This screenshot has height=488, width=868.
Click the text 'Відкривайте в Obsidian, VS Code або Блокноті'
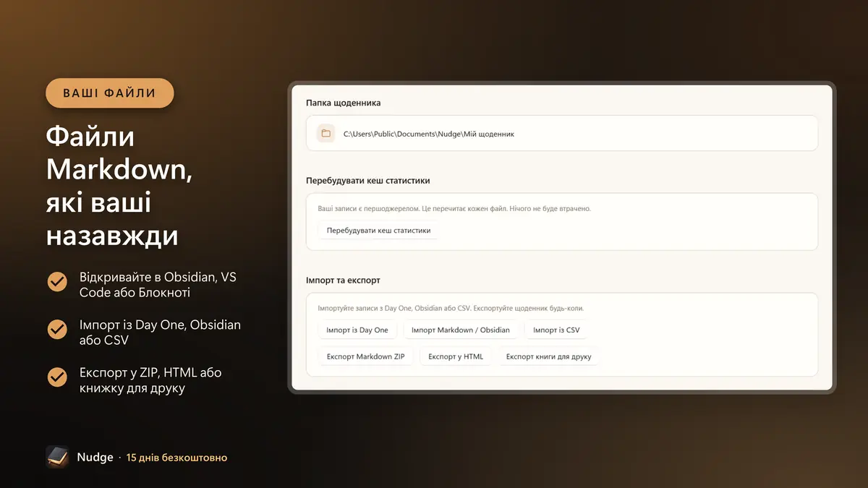tap(158, 285)
